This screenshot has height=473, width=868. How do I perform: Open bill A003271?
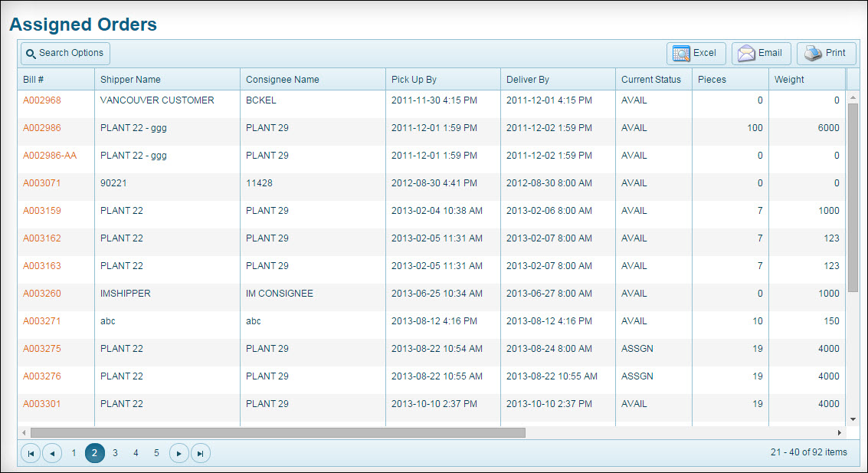[x=41, y=321]
